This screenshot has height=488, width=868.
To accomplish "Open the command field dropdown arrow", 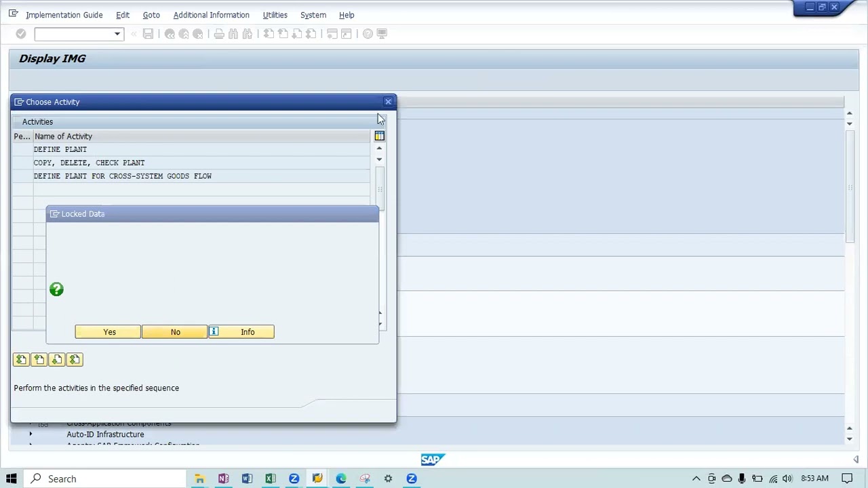I will [117, 34].
